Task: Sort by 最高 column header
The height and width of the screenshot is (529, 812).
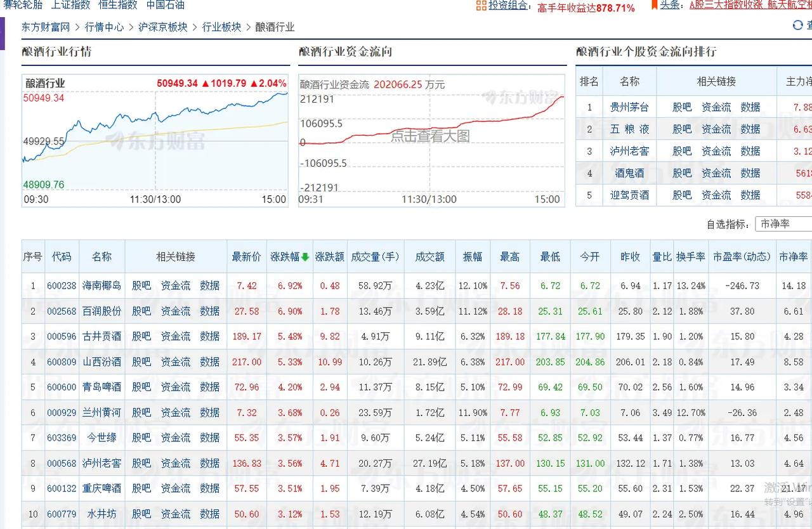Action: [x=510, y=257]
